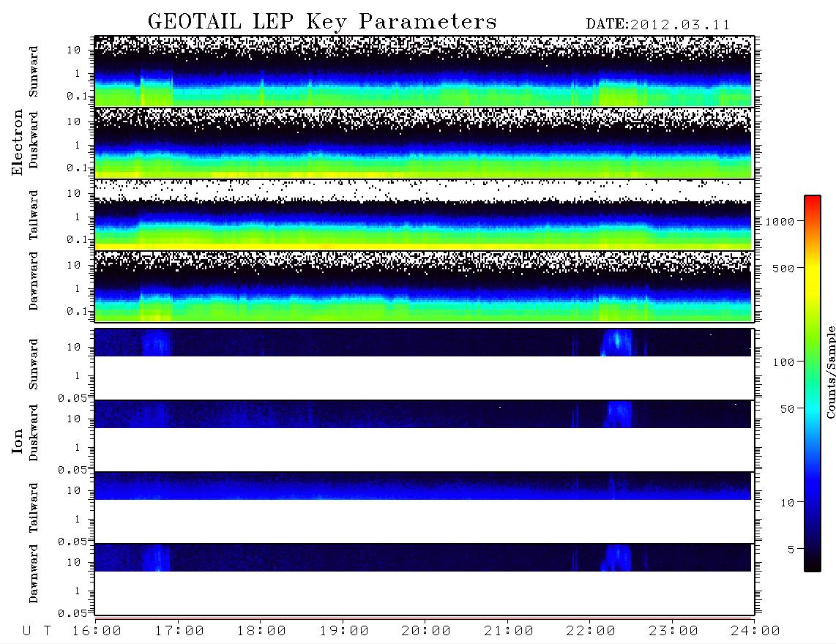Click the 5 tick on the color bar

pos(791,550)
